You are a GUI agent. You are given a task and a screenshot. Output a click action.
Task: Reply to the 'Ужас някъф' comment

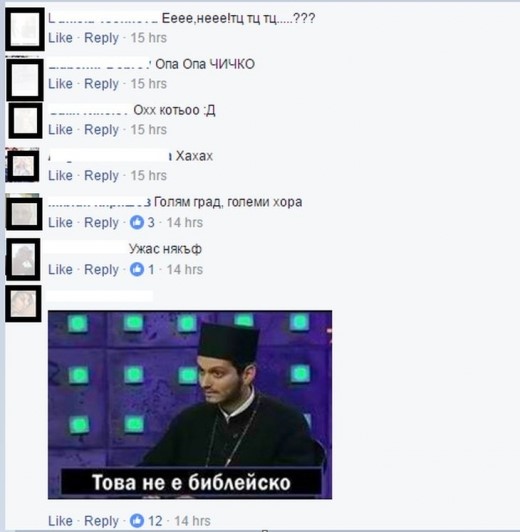tap(101, 270)
